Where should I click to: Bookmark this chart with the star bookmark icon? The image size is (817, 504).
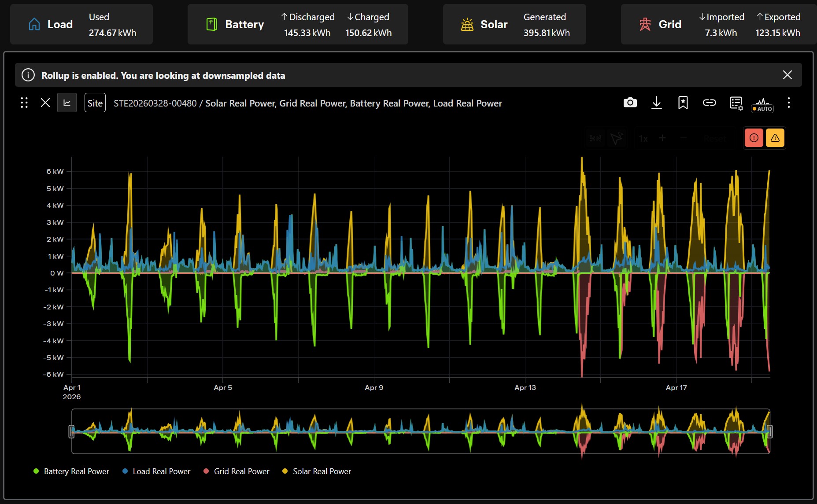click(683, 103)
